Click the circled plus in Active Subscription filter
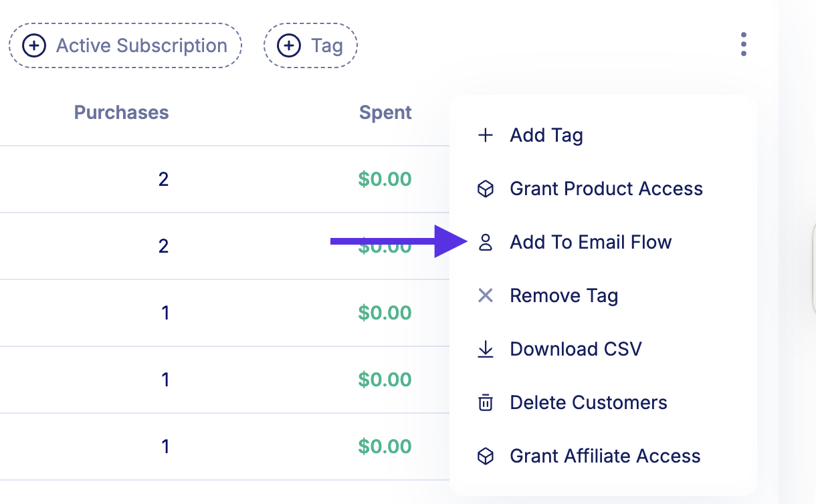Viewport: 816px width, 504px height. point(34,46)
